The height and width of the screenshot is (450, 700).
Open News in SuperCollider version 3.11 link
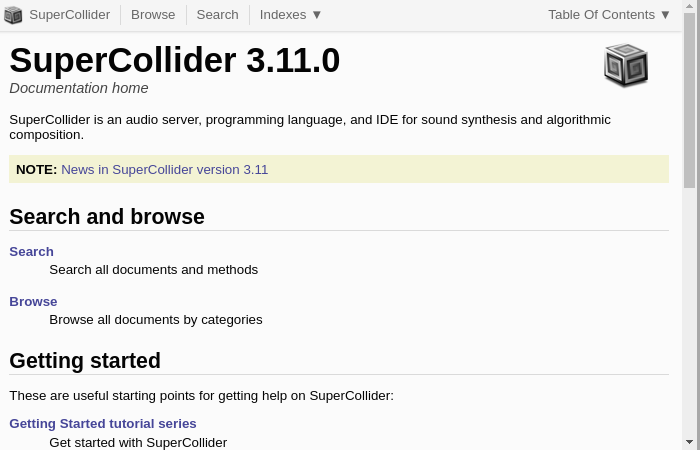[x=164, y=170]
